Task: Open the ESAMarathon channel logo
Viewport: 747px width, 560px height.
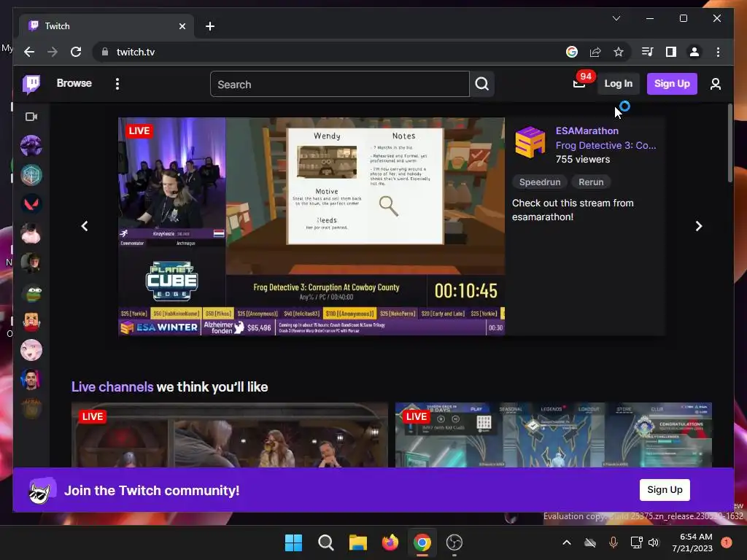Action: (530, 142)
